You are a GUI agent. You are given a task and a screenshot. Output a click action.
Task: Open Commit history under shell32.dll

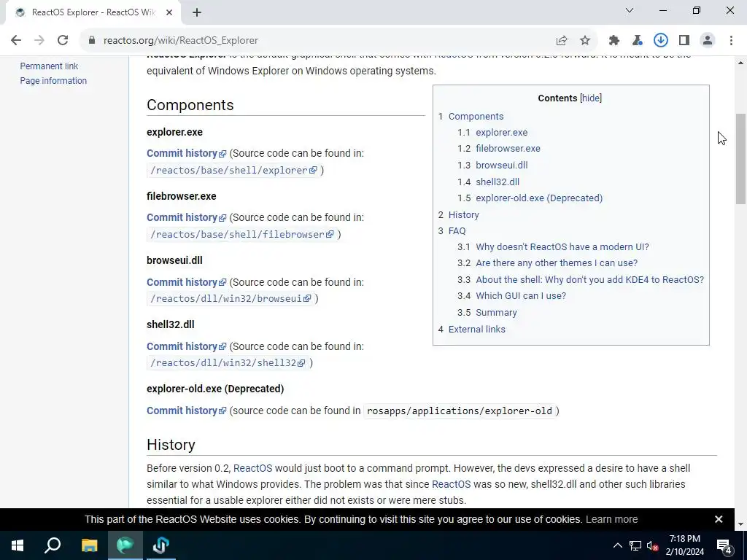[186, 346]
